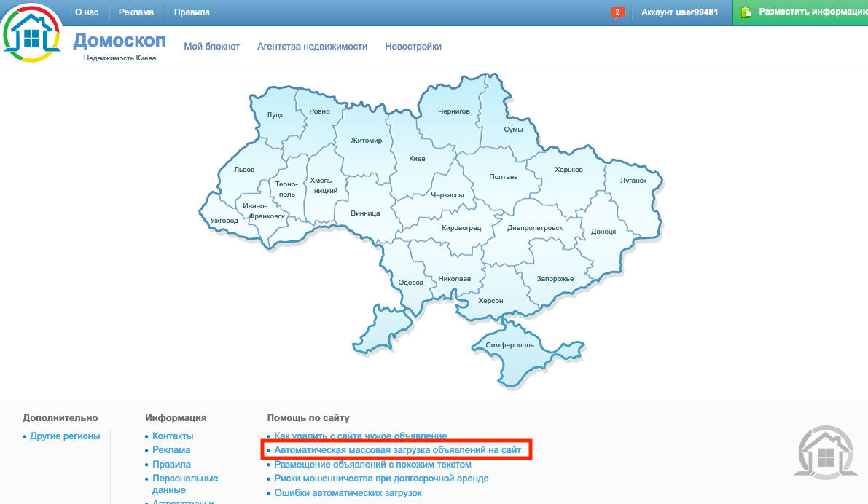Choose Чернигов region on the map
868x504 pixels.
click(x=454, y=111)
